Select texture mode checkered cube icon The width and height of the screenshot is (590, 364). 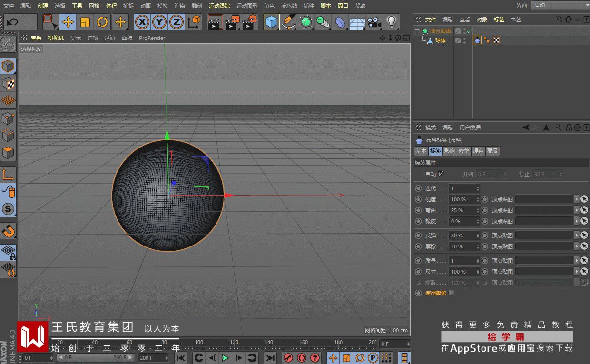(8, 84)
